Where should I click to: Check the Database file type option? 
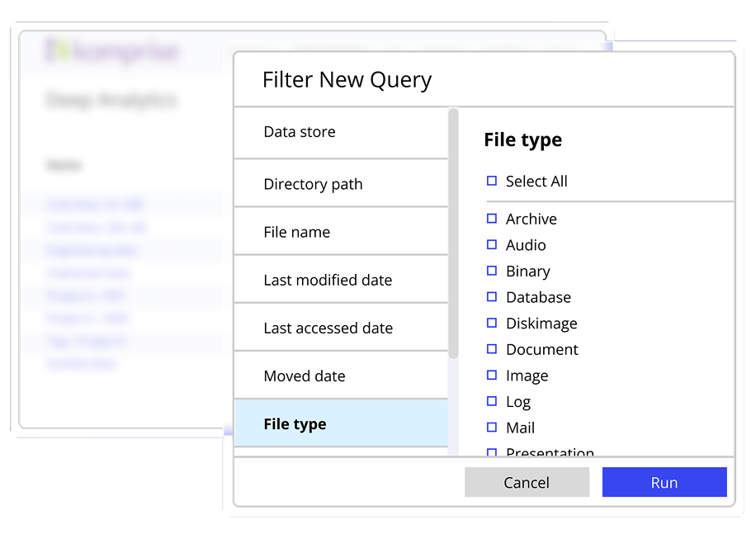pyautogui.click(x=492, y=297)
